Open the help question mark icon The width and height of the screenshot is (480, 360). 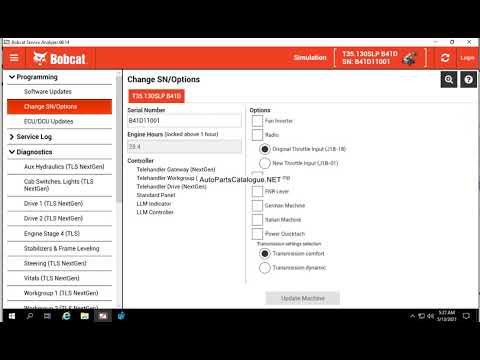click(468, 80)
